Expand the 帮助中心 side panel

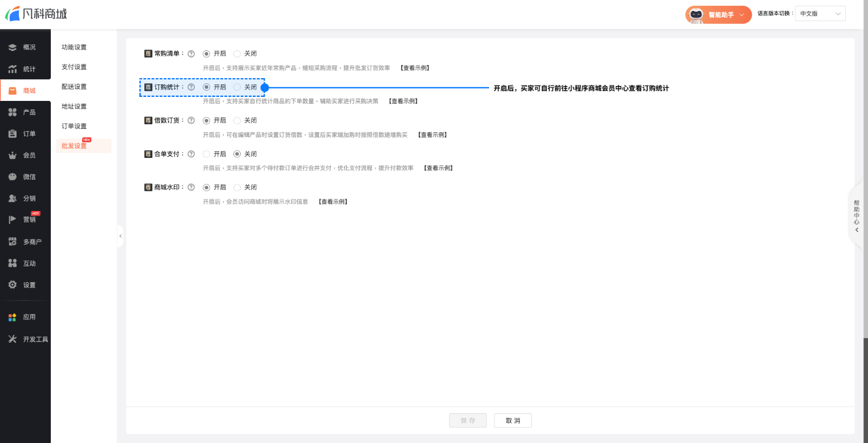pos(857,216)
